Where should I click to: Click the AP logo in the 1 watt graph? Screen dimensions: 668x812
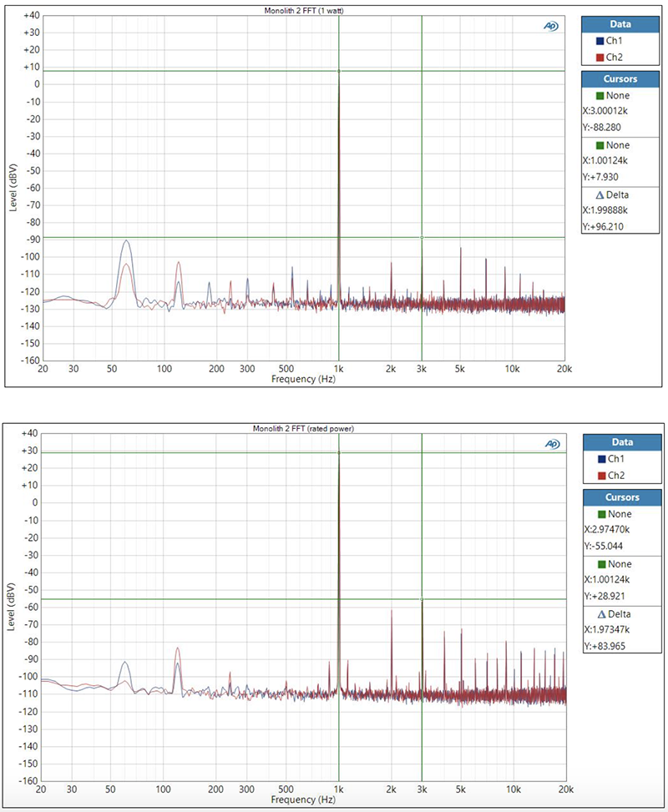551,26
